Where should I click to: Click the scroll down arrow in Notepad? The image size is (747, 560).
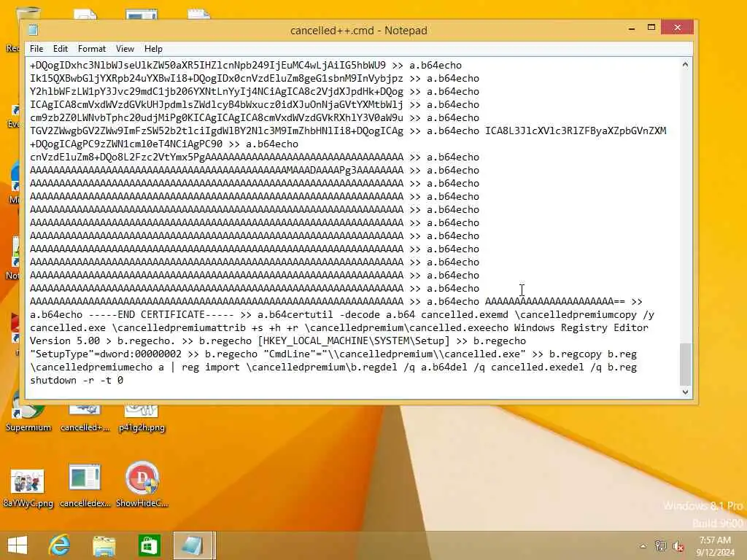coord(685,392)
